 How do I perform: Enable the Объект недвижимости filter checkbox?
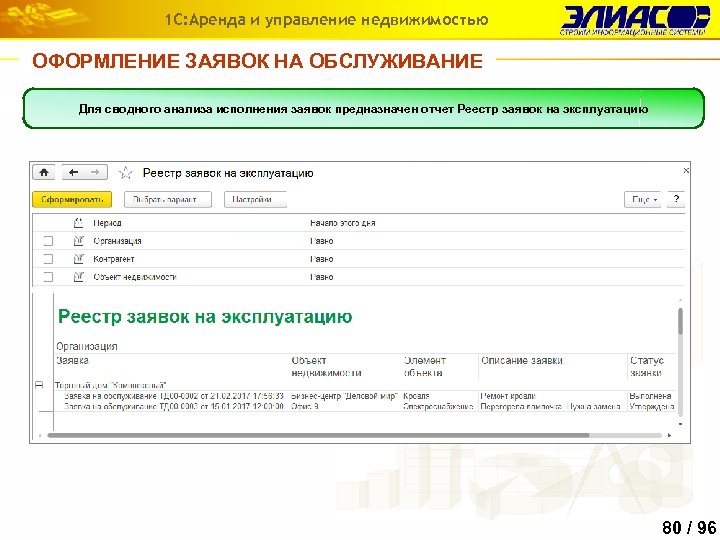[48, 277]
